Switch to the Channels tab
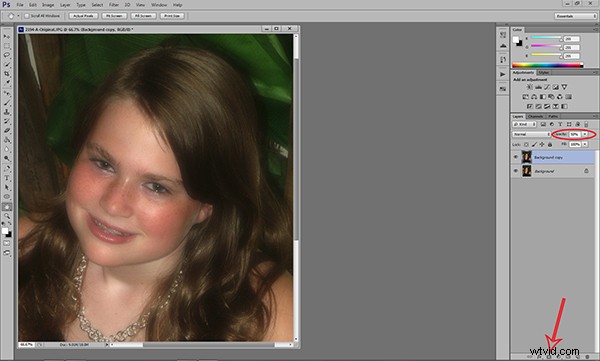Screen dimensions: 600x361 pyautogui.click(x=536, y=116)
